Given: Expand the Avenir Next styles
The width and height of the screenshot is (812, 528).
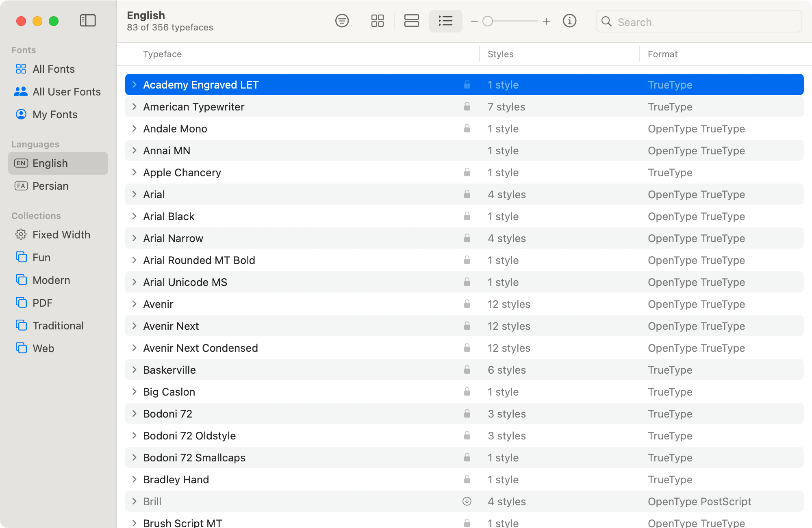Looking at the screenshot, I should 134,326.
